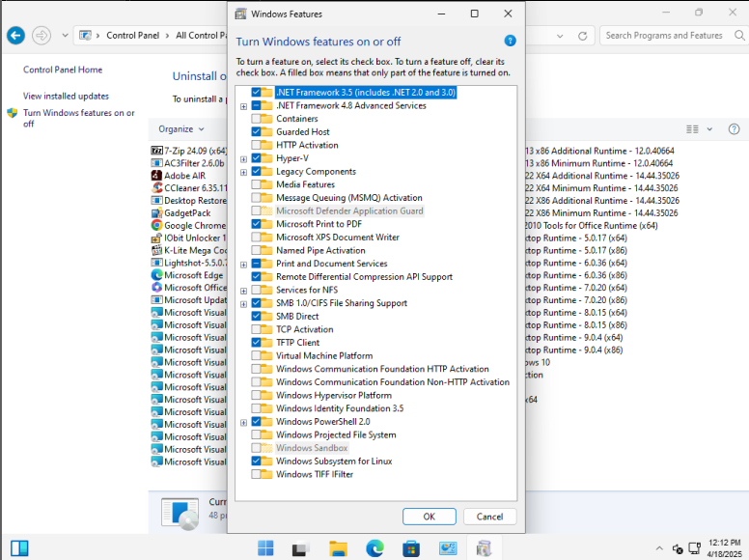The height and width of the screenshot is (560, 749).
Task: Enable the HTTP Activation checkbox
Action: click(256, 145)
